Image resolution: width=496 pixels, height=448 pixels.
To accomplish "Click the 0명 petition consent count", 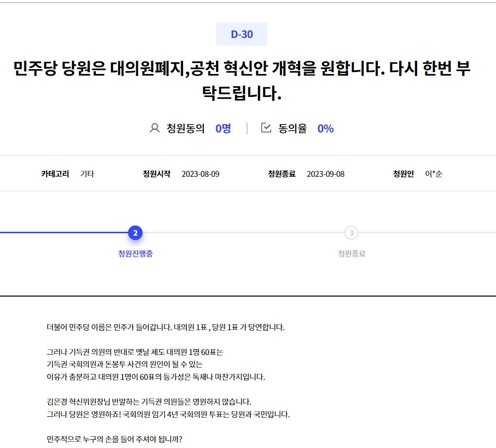I will pos(223,129).
